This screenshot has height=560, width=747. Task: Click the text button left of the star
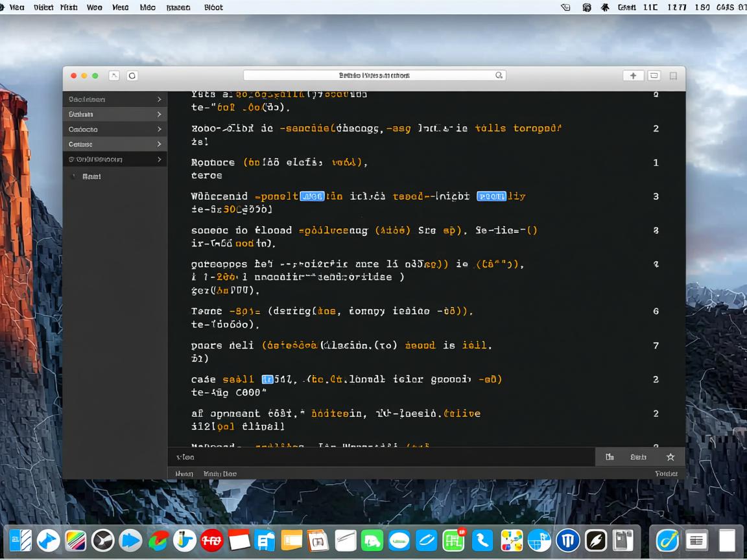tap(638, 457)
